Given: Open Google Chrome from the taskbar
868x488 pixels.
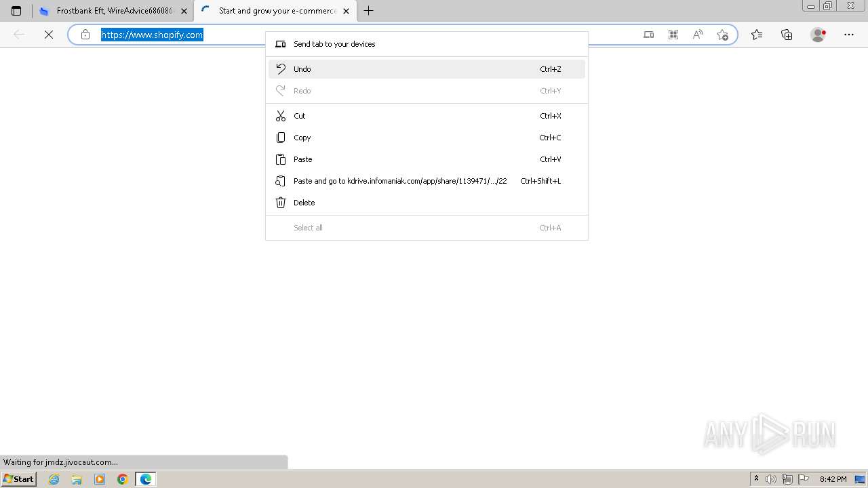Looking at the screenshot, I should 122,479.
